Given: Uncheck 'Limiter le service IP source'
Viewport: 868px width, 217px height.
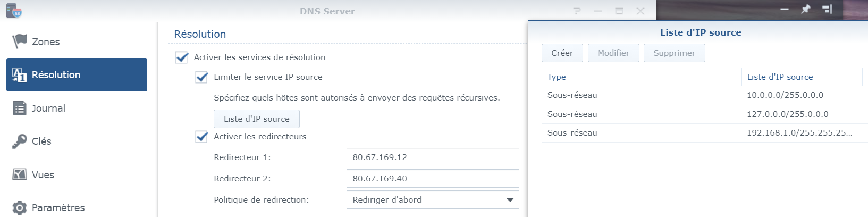Looking at the screenshot, I should click(202, 77).
